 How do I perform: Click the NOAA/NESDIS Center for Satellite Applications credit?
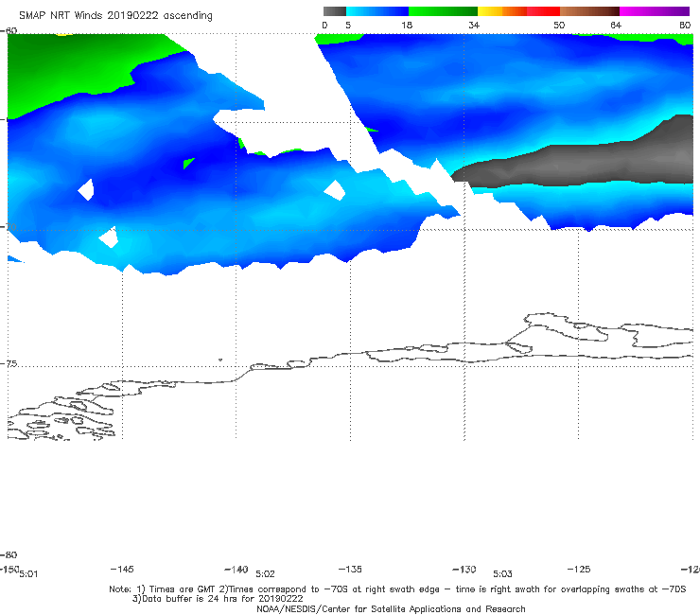(391, 608)
